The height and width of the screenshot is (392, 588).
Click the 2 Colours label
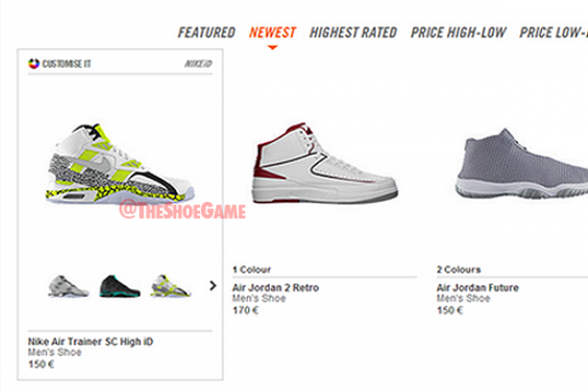459,270
